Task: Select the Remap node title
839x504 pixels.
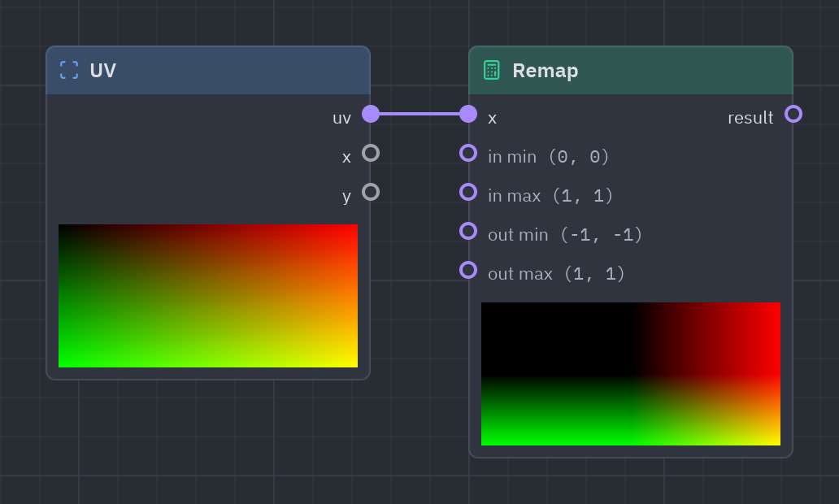Action: click(546, 71)
